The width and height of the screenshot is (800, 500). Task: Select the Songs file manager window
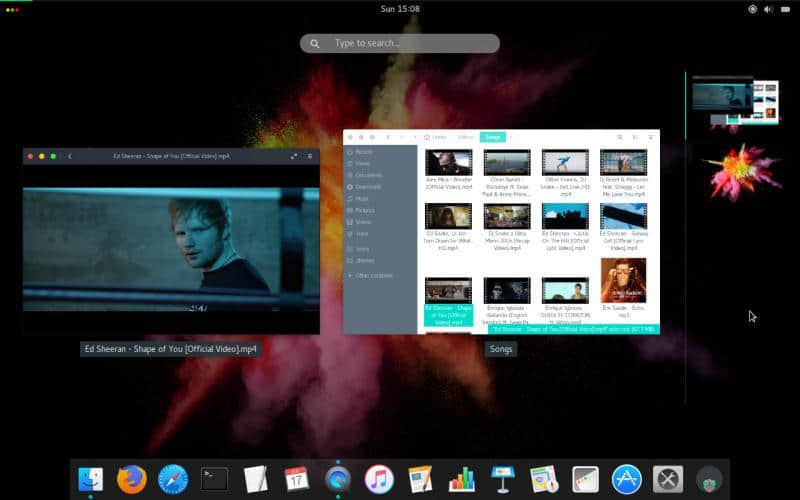pyautogui.click(x=501, y=232)
